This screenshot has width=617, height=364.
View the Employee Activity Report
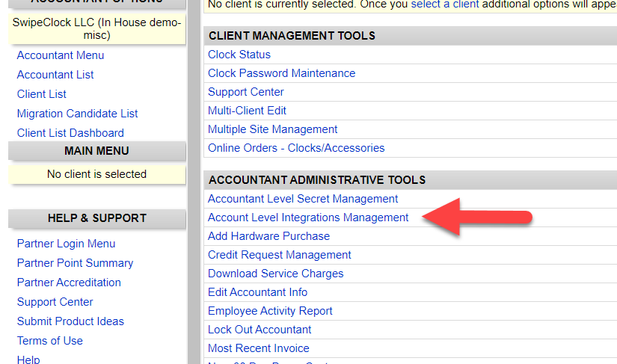[270, 311]
